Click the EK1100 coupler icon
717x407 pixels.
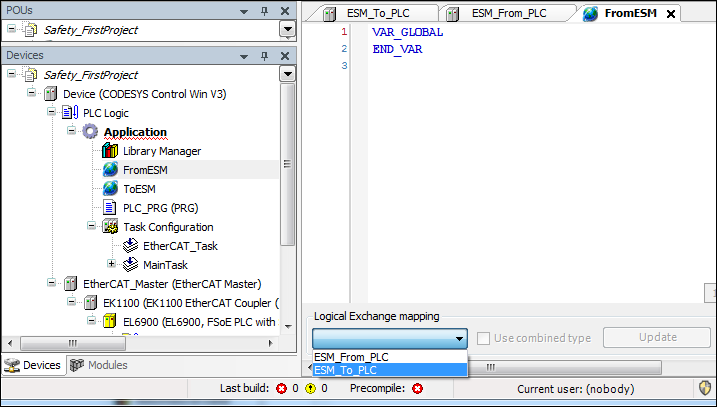[91, 303]
